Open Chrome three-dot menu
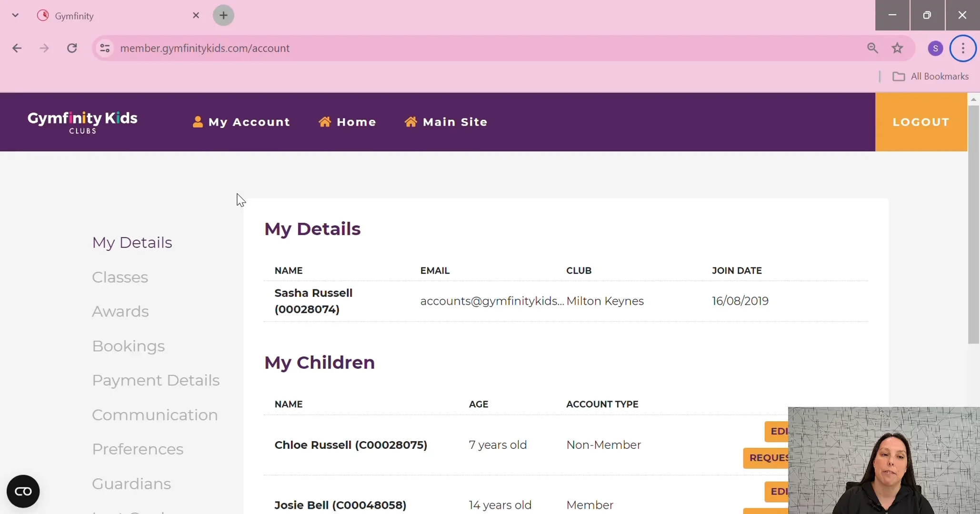This screenshot has width=980, height=514. coord(963,48)
